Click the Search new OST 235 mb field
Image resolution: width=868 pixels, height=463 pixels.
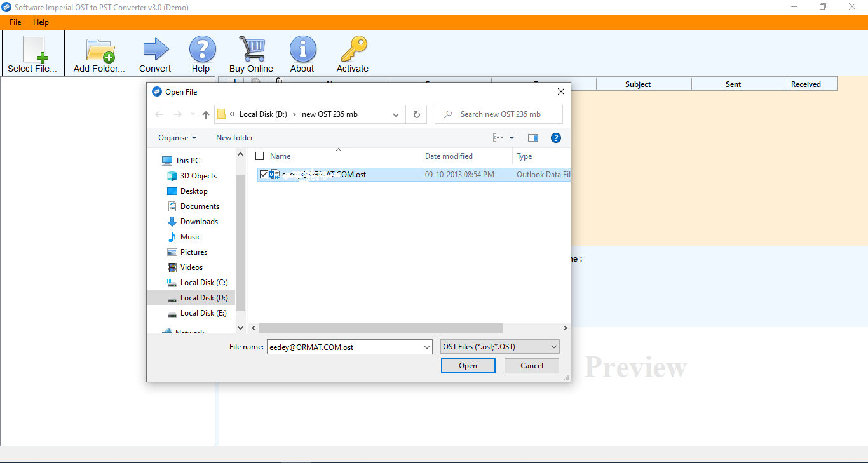[499, 114]
